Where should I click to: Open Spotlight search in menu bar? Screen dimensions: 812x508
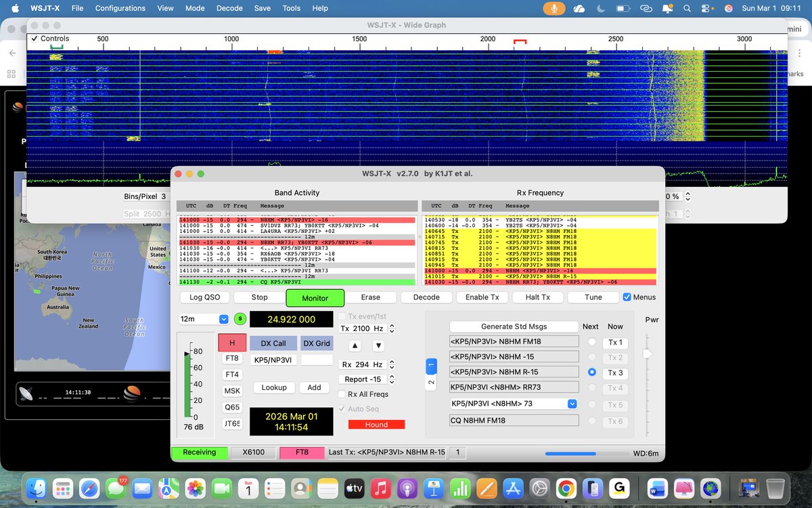(x=687, y=8)
